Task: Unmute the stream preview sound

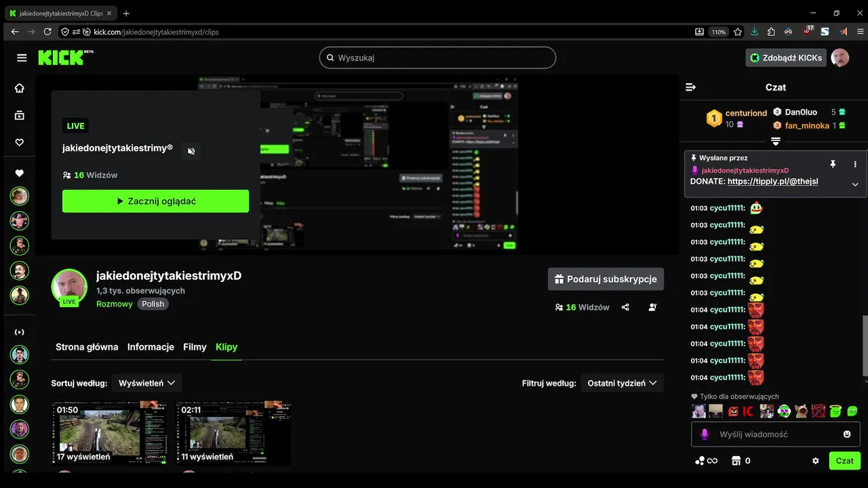Action: pos(191,151)
